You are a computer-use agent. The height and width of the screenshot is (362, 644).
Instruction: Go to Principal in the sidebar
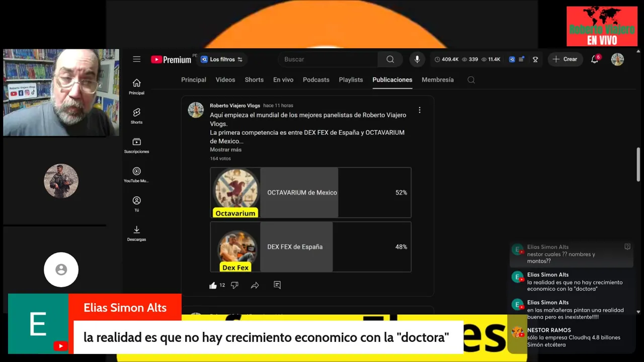[136, 86]
